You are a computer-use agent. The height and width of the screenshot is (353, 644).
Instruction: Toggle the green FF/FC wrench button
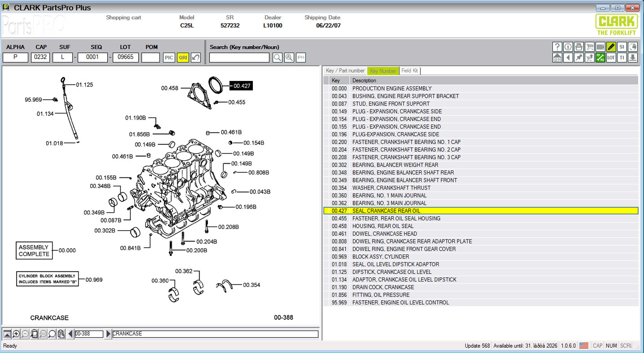pyautogui.click(x=600, y=58)
